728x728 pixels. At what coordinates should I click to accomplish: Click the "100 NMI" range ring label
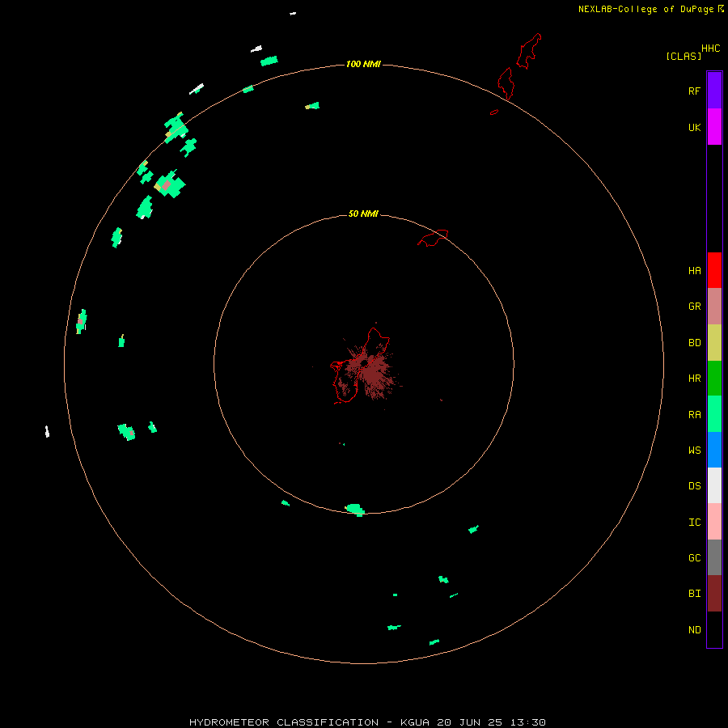point(363,64)
